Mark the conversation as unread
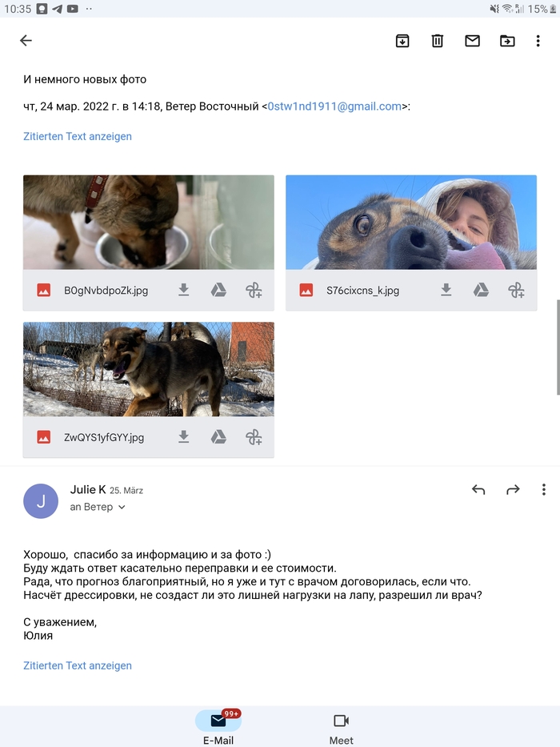Viewport: 560px width, 747px height. [x=472, y=41]
